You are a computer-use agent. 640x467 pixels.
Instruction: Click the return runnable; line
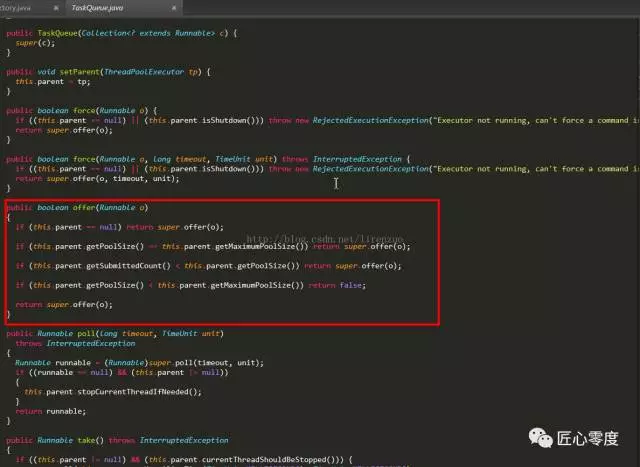pos(51,411)
